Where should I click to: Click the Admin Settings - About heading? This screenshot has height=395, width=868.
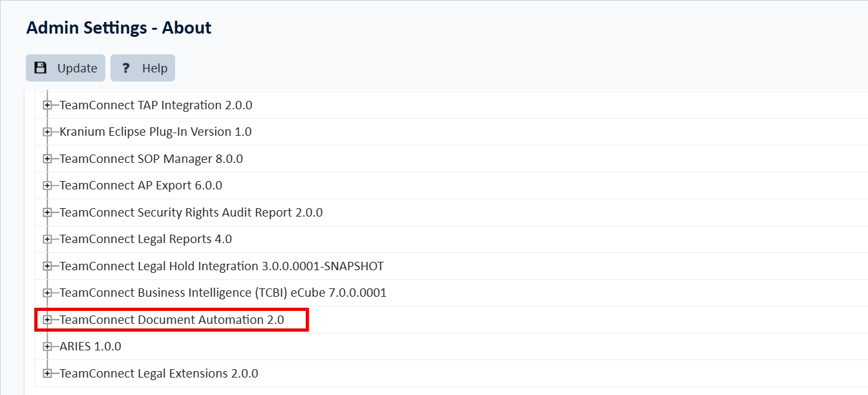coord(119,28)
